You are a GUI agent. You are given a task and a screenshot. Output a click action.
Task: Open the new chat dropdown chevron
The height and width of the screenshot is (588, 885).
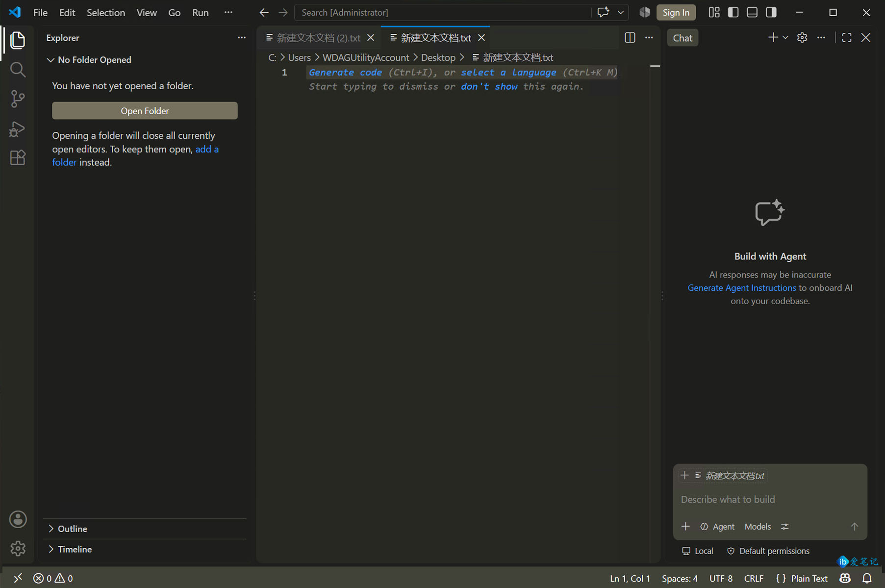(785, 38)
